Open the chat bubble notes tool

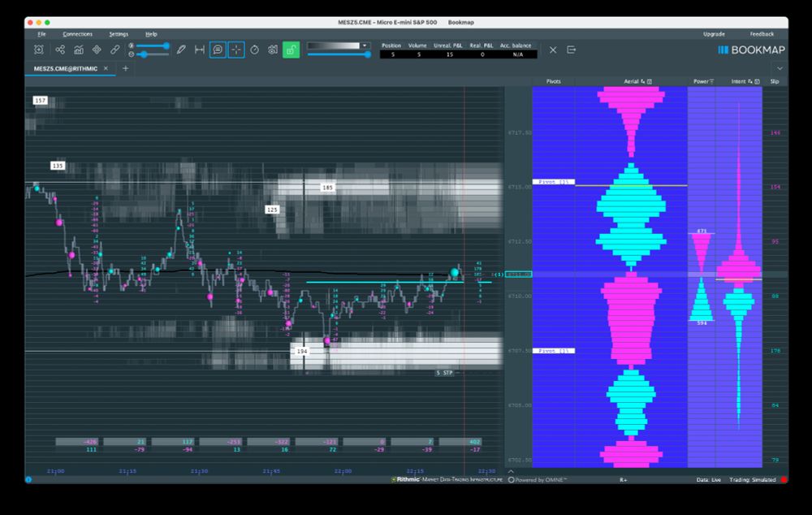pyautogui.click(x=218, y=49)
